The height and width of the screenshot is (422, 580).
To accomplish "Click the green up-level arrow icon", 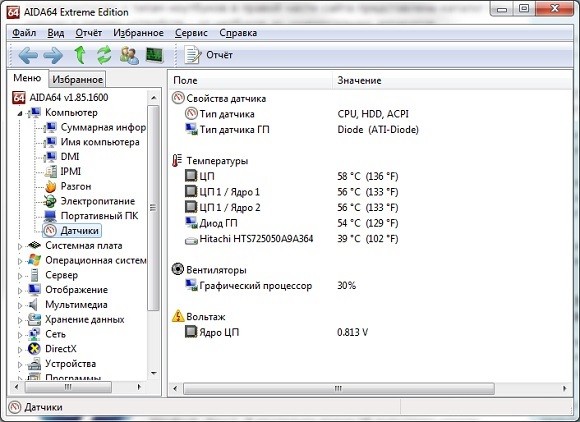I will pyautogui.click(x=80, y=55).
